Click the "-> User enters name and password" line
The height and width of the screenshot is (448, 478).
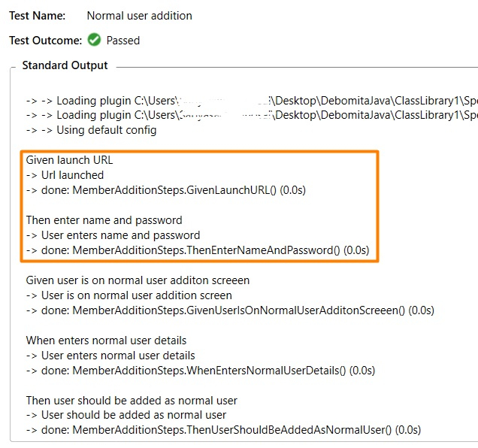113,235
